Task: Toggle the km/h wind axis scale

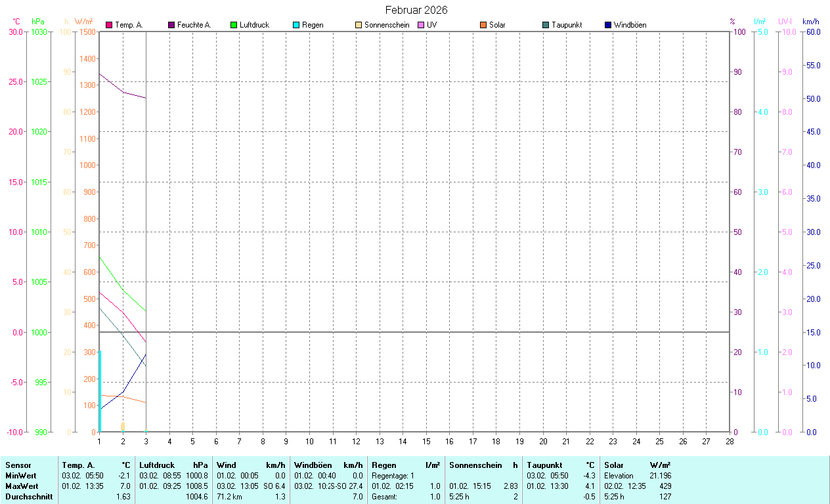Action: 812,22
